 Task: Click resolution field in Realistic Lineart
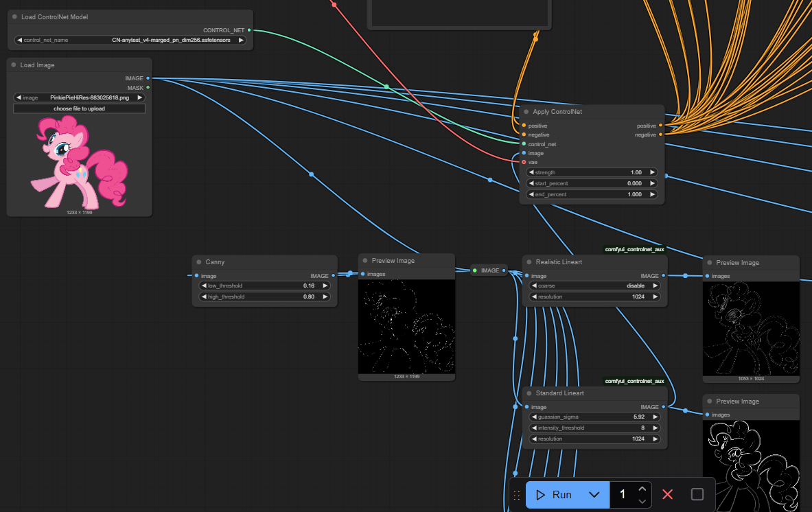tap(594, 296)
